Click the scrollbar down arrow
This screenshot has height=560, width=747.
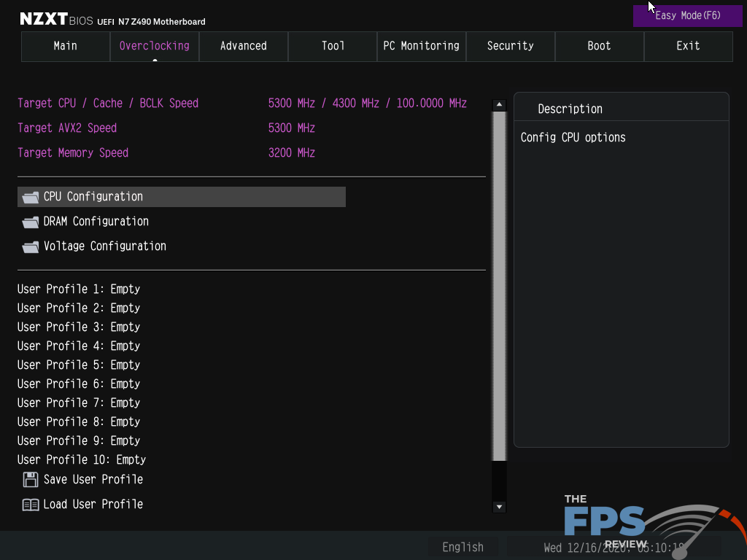499,507
